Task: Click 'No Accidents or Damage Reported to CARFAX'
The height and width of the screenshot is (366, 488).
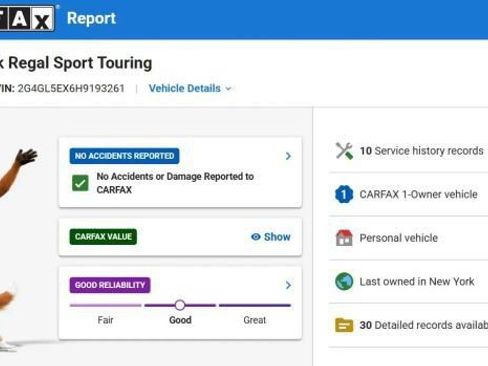Action: tap(175, 183)
